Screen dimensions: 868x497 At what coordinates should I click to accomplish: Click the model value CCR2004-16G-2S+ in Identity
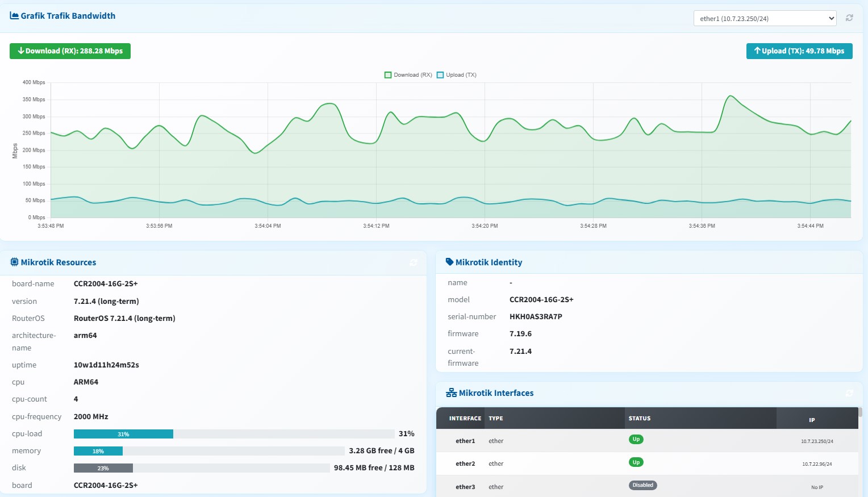pos(541,300)
